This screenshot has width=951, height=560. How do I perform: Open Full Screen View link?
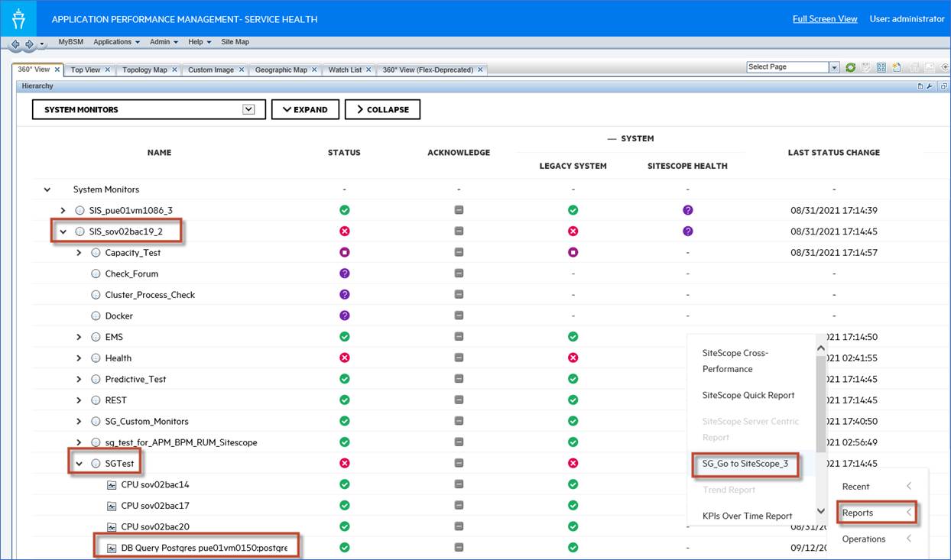point(825,18)
